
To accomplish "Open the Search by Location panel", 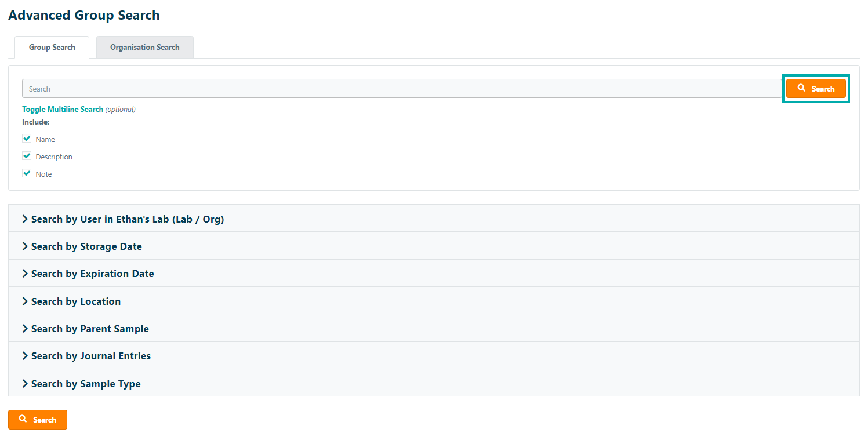I will 76,301.
